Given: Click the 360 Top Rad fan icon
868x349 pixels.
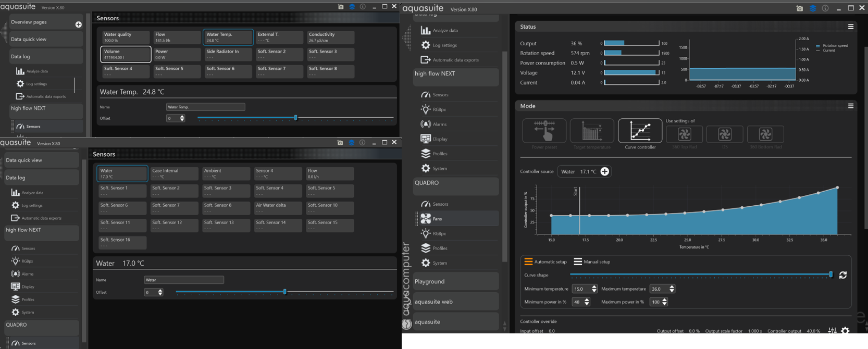Looking at the screenshot, I should pyautogui.click(x=684, y=134).
